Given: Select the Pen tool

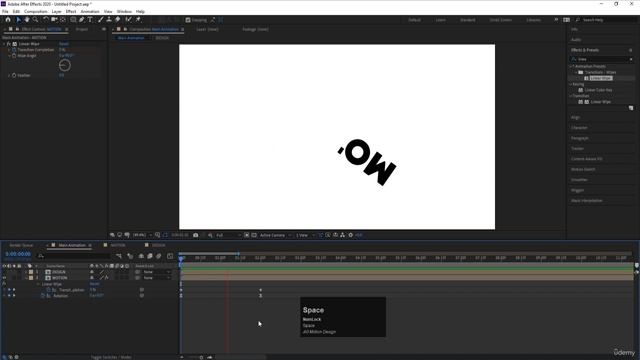Looking at the screenshot, I should click(82, 20).
